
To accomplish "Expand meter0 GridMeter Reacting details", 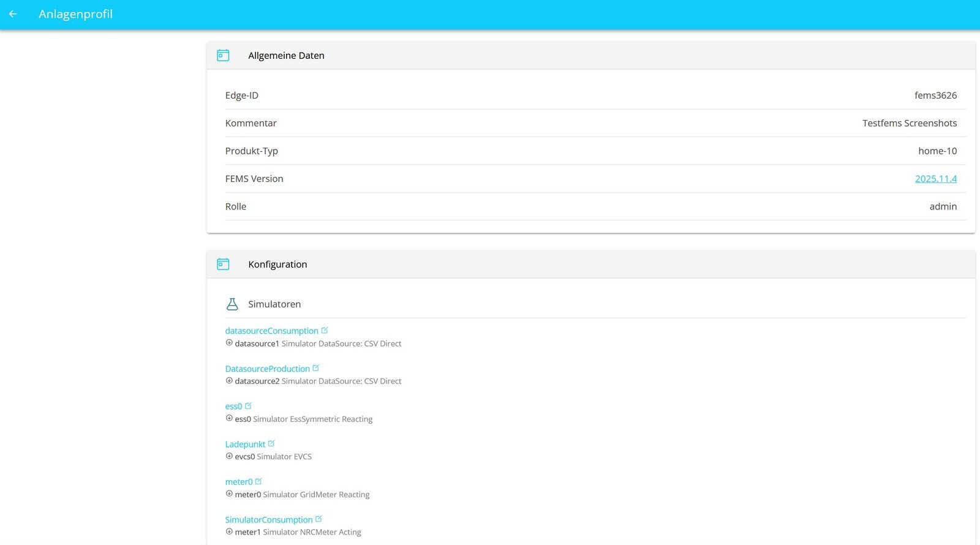I will pos(229,494).
